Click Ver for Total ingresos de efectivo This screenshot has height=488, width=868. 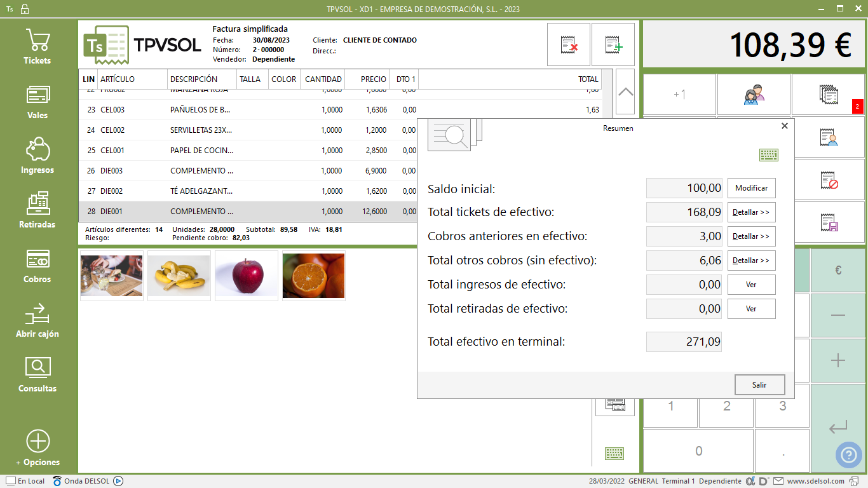tap(751, 285)
